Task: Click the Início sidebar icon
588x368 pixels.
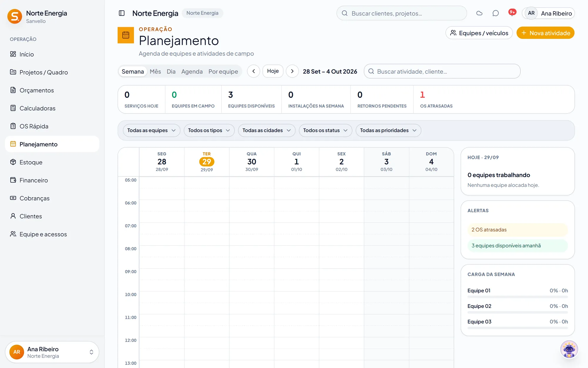Action: [x=13, y=54]
